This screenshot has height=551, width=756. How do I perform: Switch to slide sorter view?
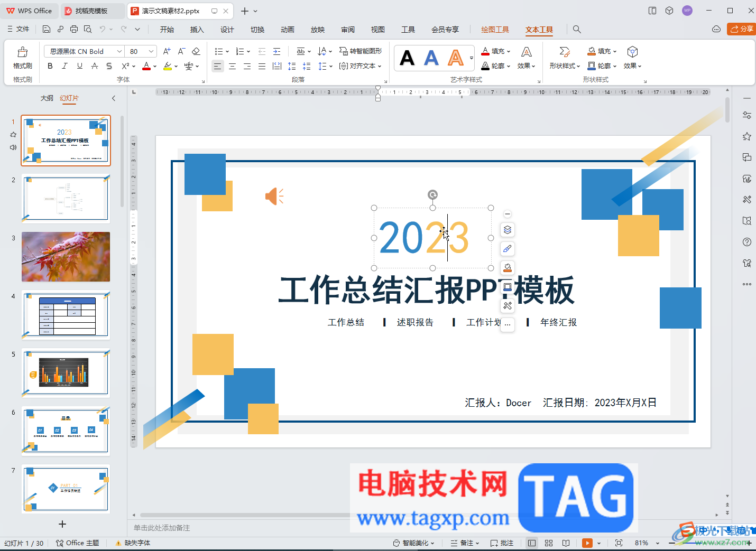tap(549, 543)
